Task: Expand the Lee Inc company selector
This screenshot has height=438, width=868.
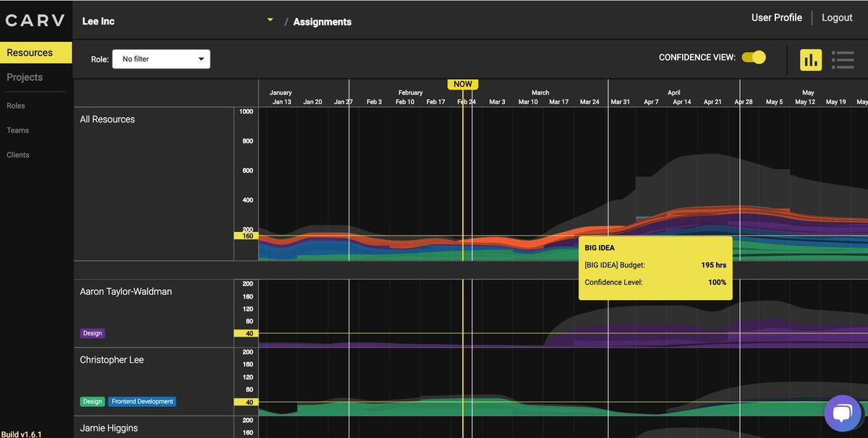Action: pyautogui.click(x=271, y=21)
